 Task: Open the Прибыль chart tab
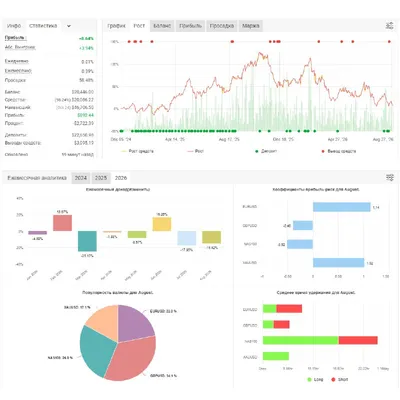point(190,26)
